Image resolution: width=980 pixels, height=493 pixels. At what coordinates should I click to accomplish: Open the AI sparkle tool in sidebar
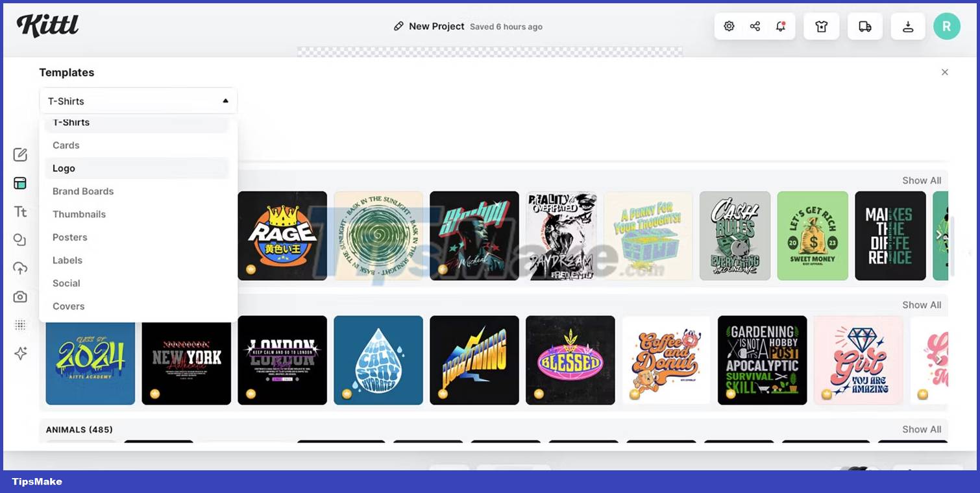point(20,354)
